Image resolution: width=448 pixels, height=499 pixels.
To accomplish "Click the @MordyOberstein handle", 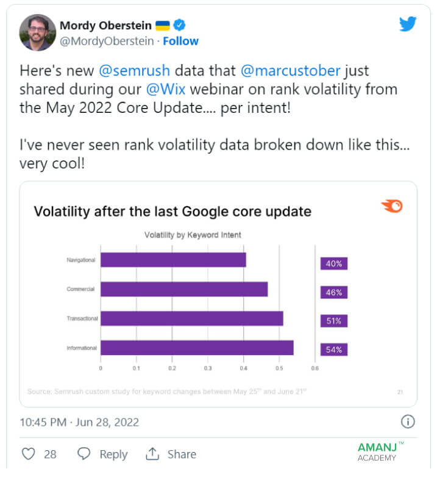I will [x=107, y=41].
